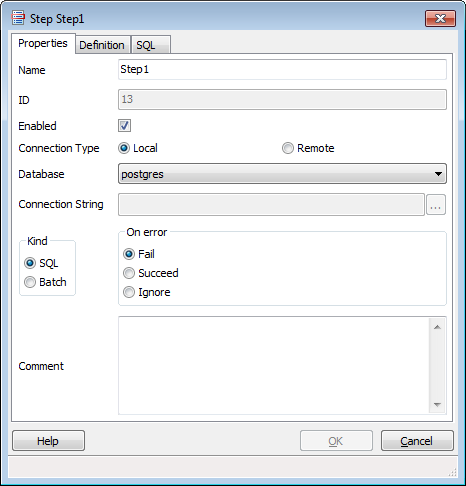This screenshot has width=466, height=486.
Task: Click the Comment box scroll up arrow
Action: 437,327
